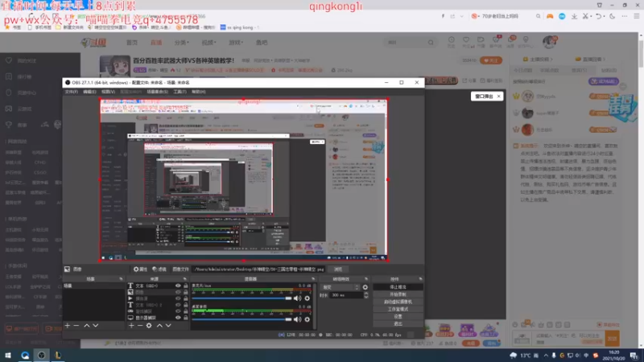Open 麦克风/Aux mixer gear settings
This screenshot has width=644, height=362.
click(308, 298)
